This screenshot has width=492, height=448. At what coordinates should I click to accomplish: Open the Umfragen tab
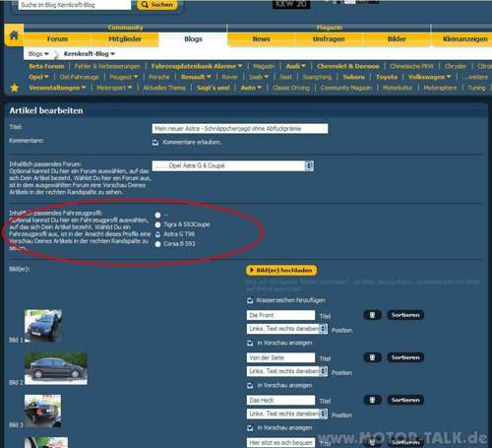(329, 39)
